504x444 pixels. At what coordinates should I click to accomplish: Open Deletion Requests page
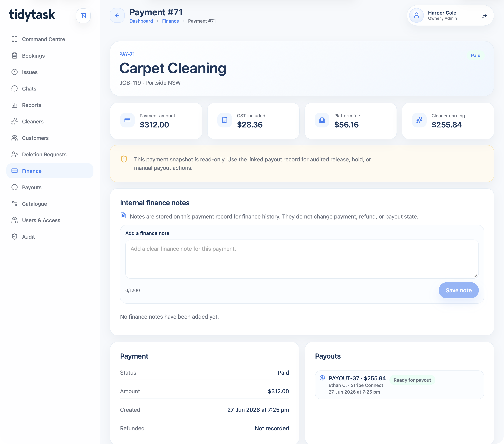(x=50, y=154)
